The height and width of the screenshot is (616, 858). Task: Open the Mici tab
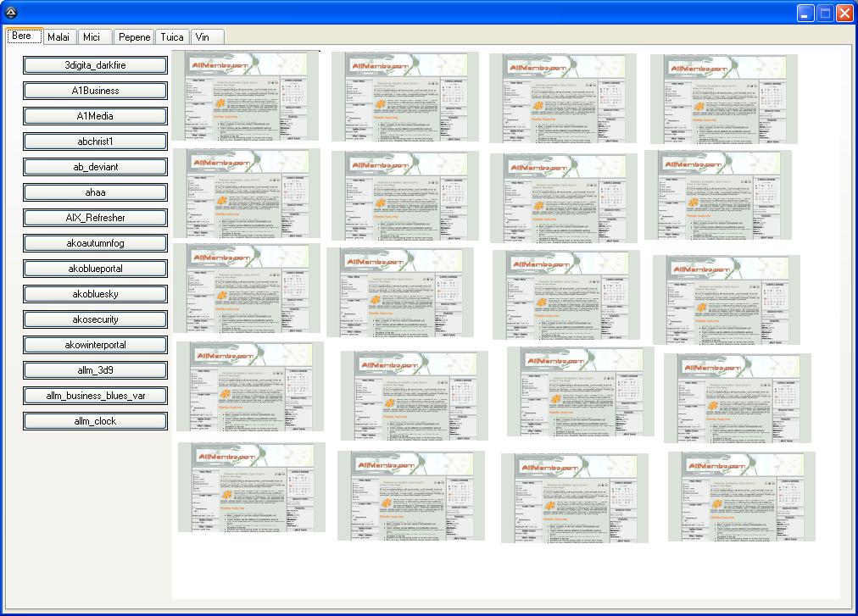pos(92,37)
